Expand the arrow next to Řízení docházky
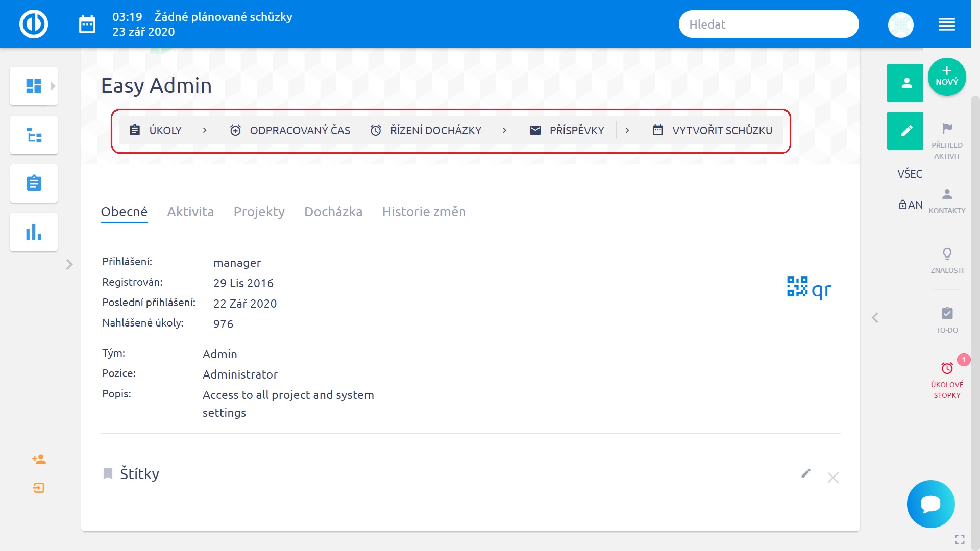 504,131
